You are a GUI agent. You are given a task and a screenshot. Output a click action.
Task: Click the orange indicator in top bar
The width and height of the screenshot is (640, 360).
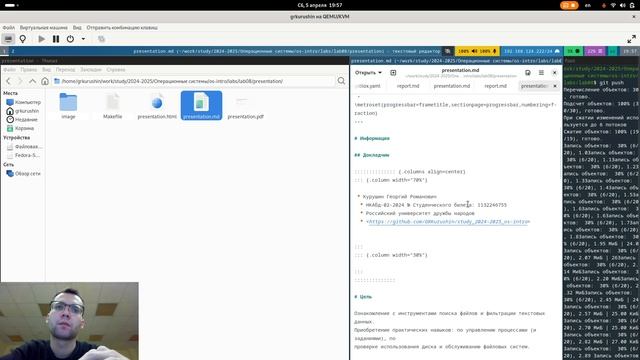point(569,5)
